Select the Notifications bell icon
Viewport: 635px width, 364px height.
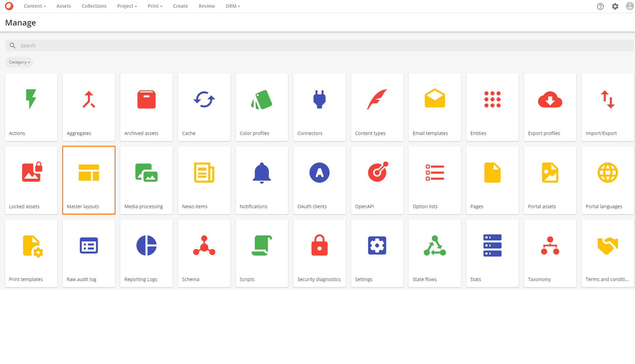pyautogui.click(x=261, y=173)
